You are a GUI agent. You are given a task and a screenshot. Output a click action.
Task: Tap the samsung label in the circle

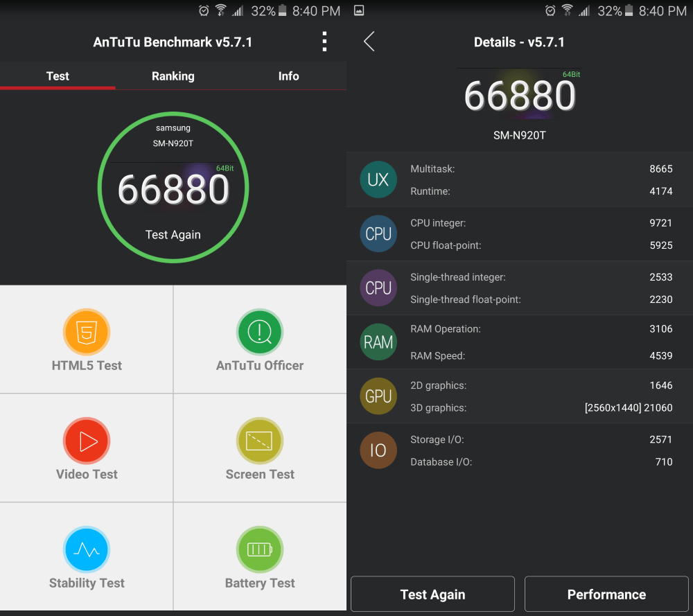point(173,128)
